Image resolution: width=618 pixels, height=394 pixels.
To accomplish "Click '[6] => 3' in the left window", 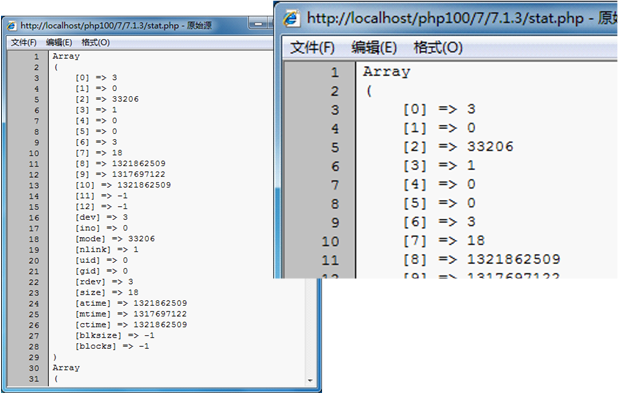I will point(96,142).
